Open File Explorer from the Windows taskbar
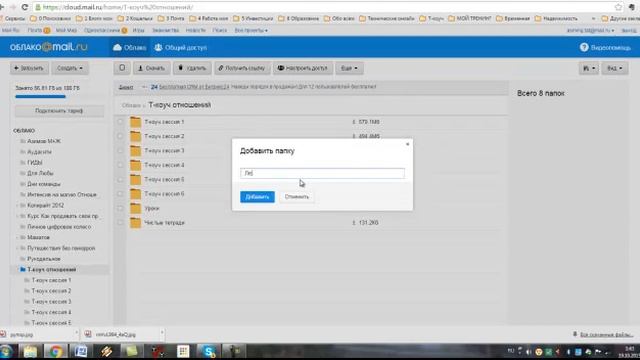Image resolution: width=640 pixels, height=360 pixels. [30, 351]
